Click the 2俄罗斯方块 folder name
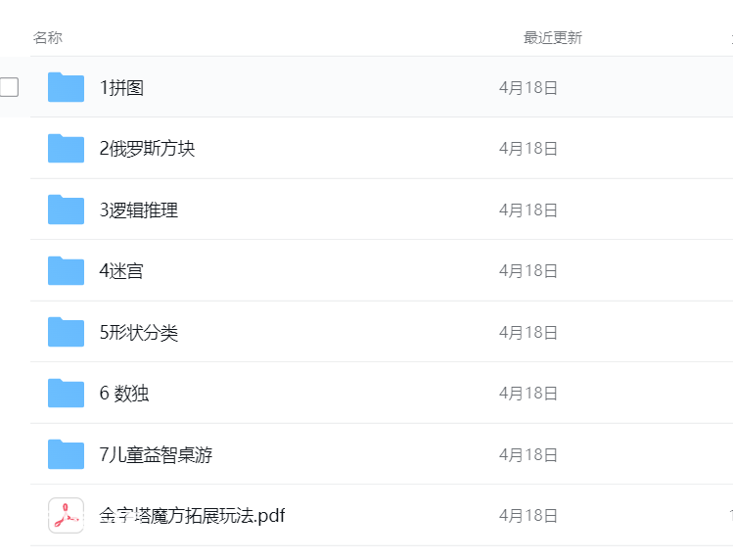This screenshot has width=733, height=560. click(147, 149)
